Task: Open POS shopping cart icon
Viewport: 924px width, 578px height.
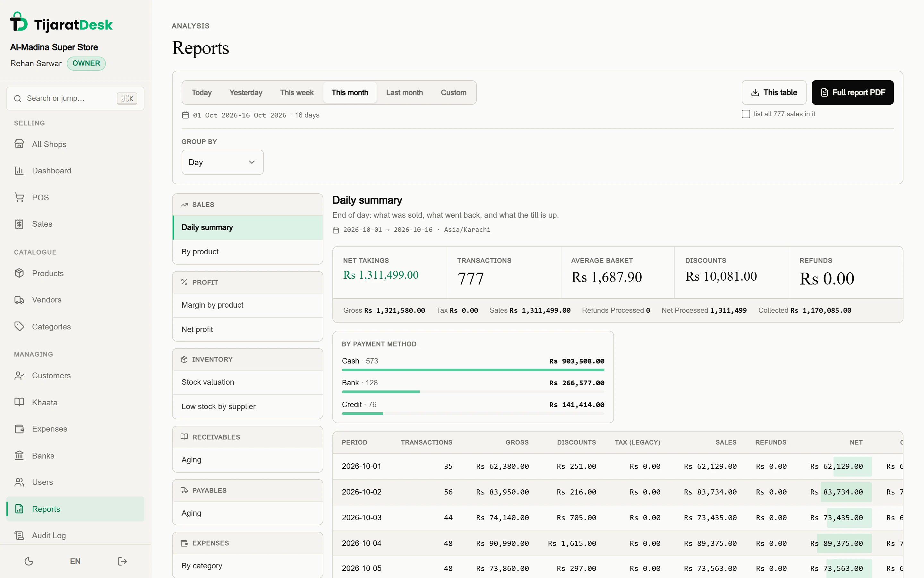Action: (19, 197)
